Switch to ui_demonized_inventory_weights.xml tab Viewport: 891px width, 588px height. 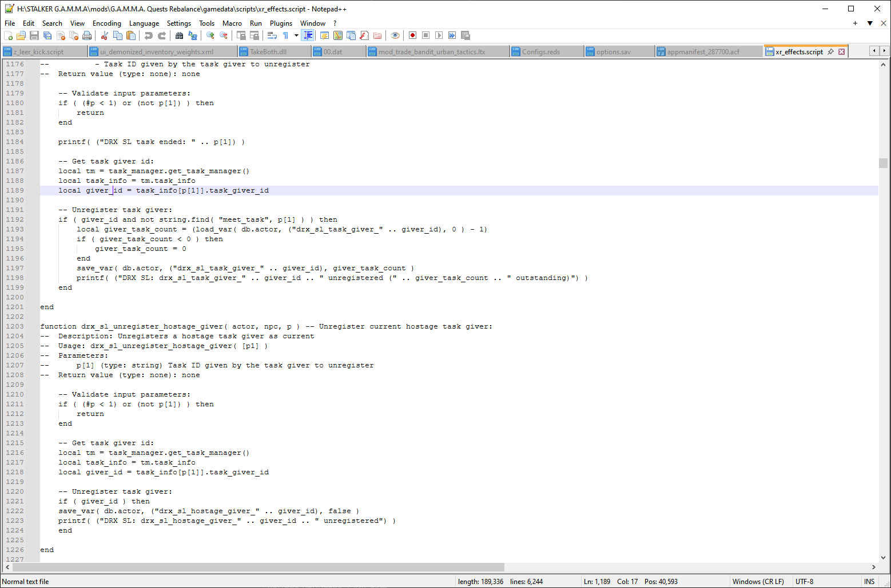[x=162, y=51]
